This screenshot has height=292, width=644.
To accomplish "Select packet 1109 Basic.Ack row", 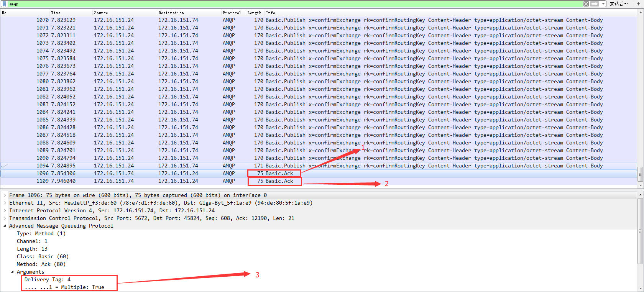I will point(319,181).
